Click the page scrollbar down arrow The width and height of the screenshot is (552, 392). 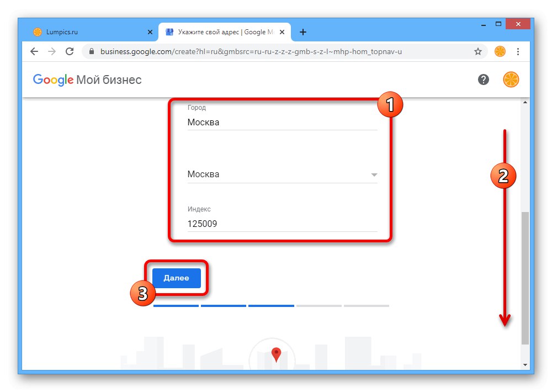click(525, 365)
